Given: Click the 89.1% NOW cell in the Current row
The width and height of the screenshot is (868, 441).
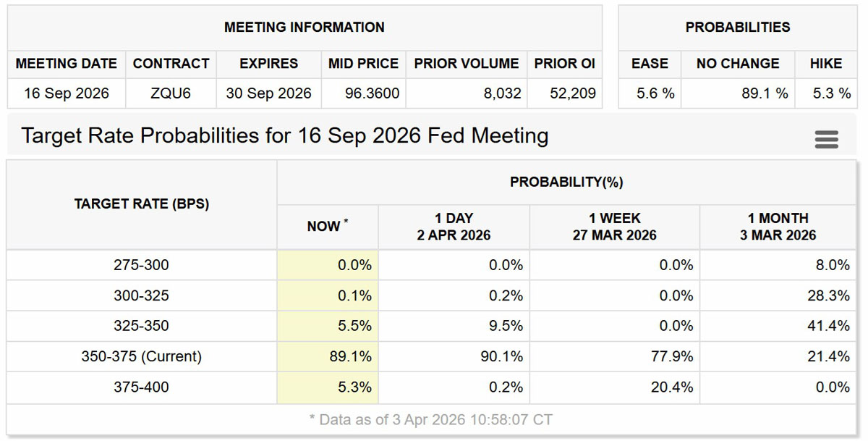Looking at the screenshot, I should coord(354,356).
